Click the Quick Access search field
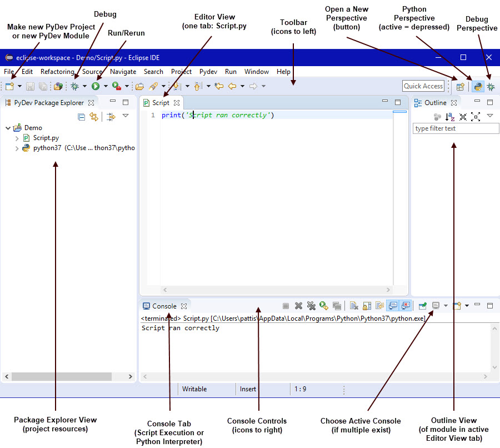Viewport: 500px width, 448px height. [423, 86]
